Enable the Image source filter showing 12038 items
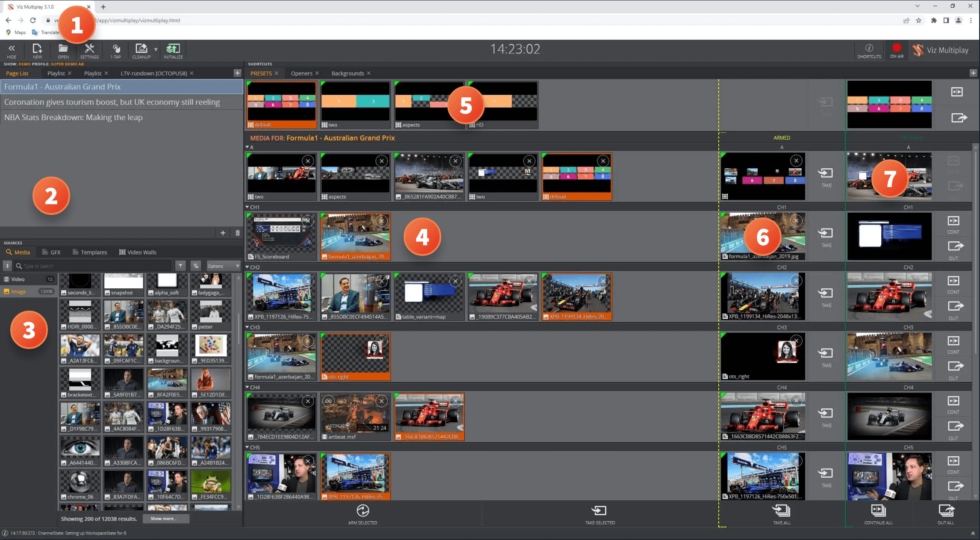Viewport: 980px width, 540px height. (18, 291)
